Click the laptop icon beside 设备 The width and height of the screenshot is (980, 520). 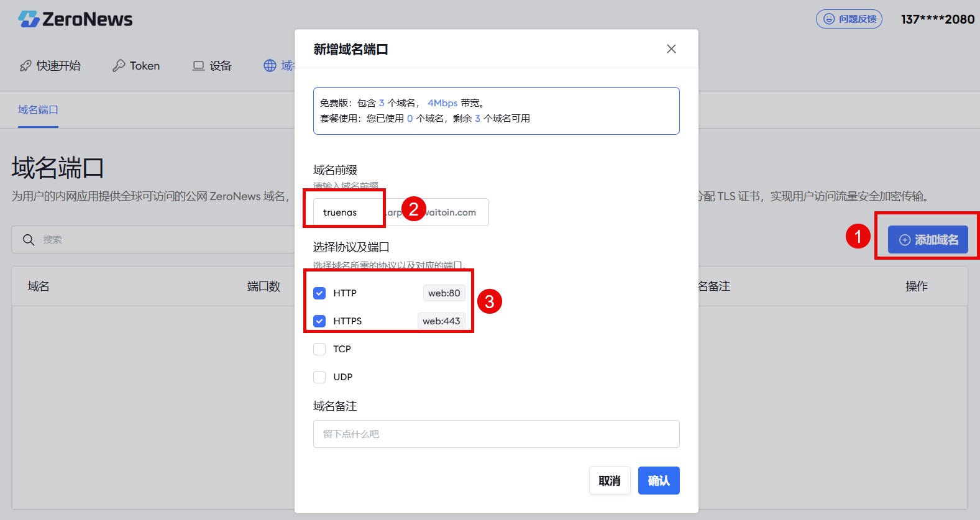click(x=198, y=66)
